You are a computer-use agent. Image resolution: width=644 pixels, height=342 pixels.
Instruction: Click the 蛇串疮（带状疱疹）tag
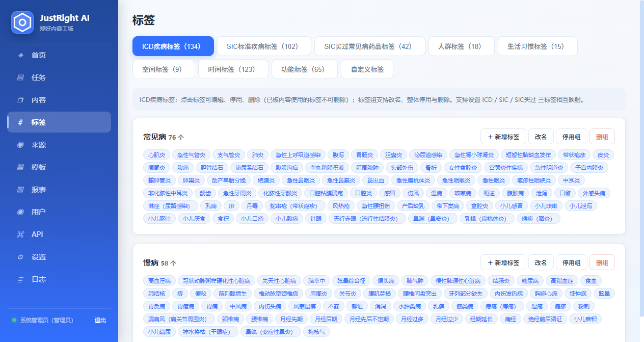pyautogui.click(x=294, y=206)
